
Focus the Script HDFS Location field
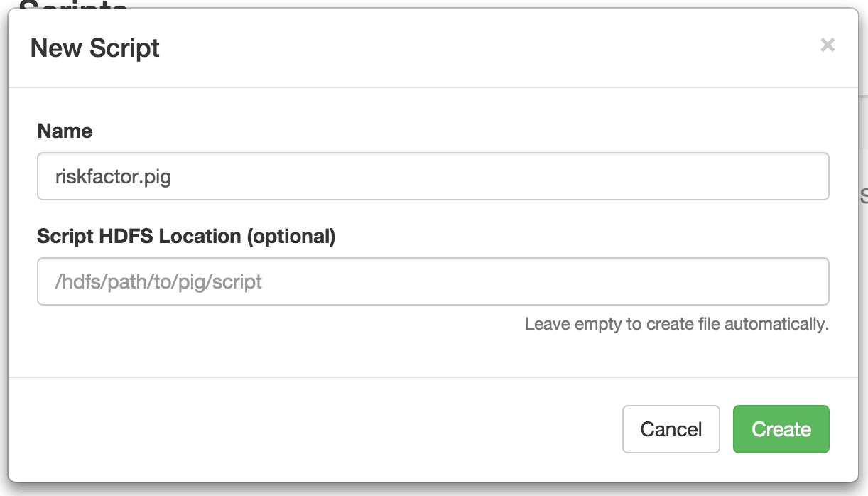[x=433, y=281]
